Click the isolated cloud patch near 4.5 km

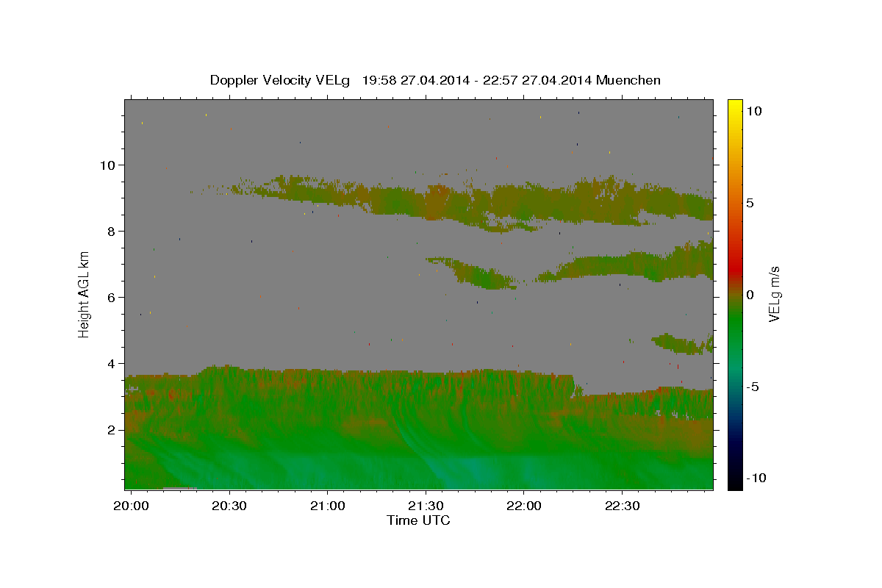click(x=684, y=343)
